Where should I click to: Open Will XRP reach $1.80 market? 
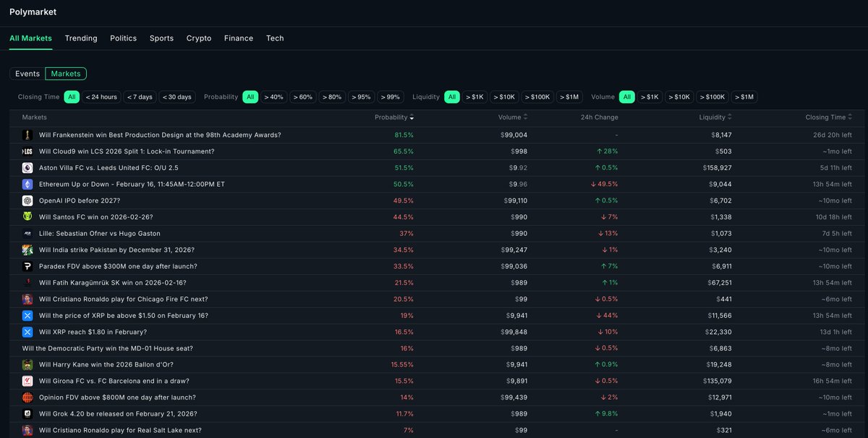tap(93, 332)
